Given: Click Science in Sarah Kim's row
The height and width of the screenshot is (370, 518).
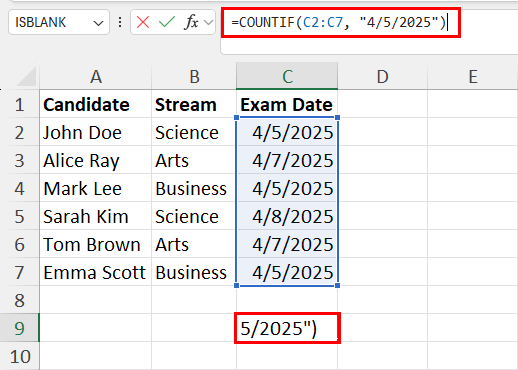Looking at the screenshot, I should (x=194, y=216).
